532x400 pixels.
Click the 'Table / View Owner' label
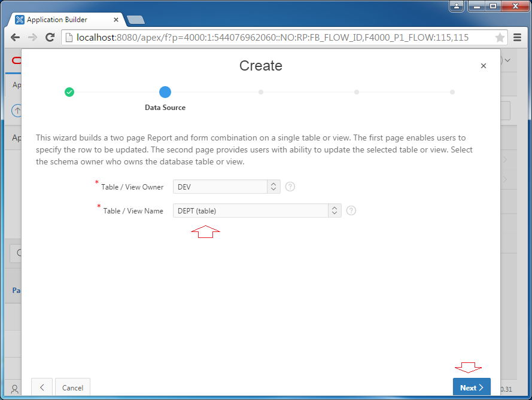click(x=132, y=187)
